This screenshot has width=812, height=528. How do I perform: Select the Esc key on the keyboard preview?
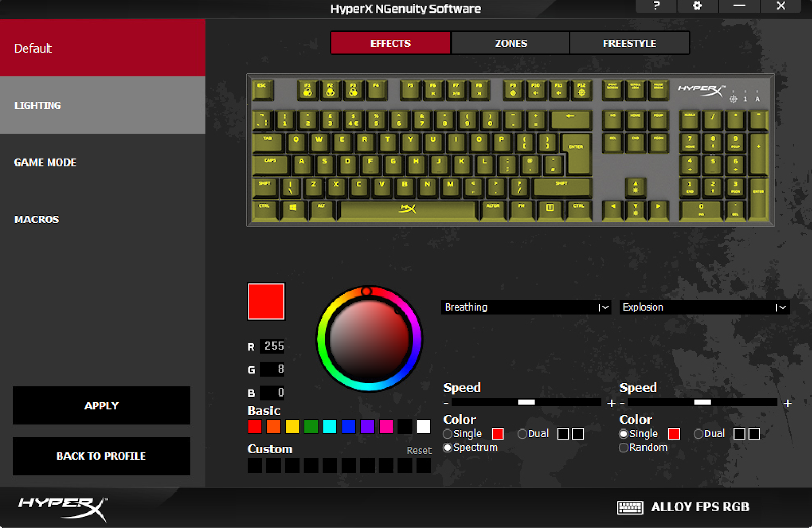263,89
